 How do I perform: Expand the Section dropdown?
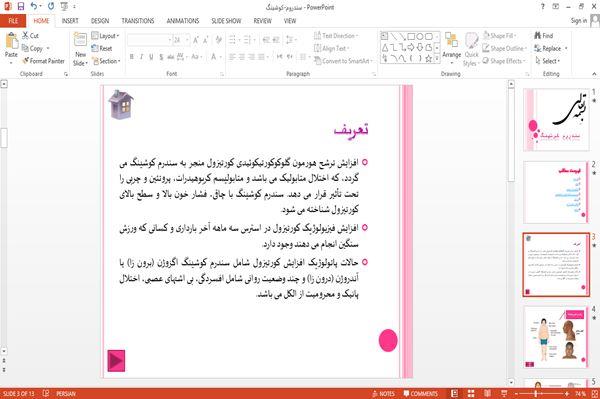coord(106,61)
